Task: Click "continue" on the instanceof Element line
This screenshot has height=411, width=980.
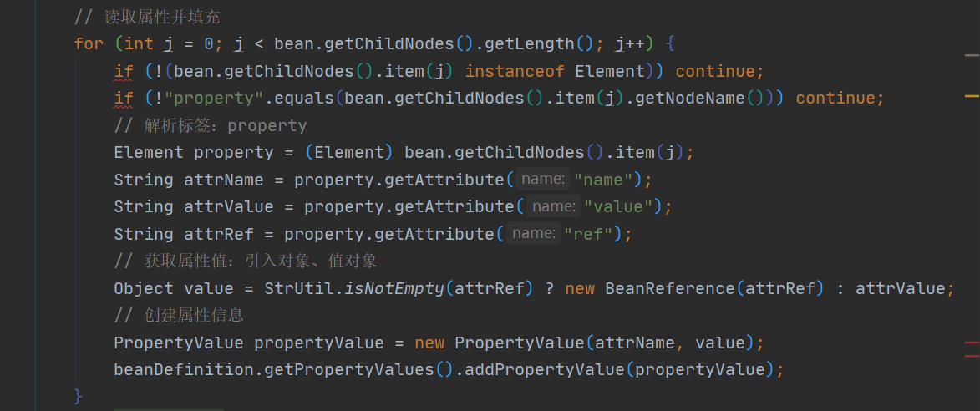Action: tap(715, 71)
